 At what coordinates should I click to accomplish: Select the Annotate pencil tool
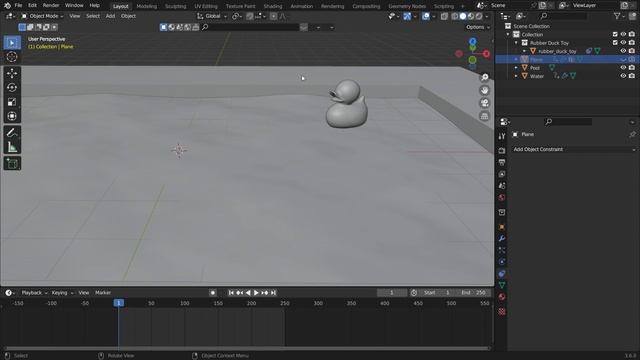(x=12, y=133)
